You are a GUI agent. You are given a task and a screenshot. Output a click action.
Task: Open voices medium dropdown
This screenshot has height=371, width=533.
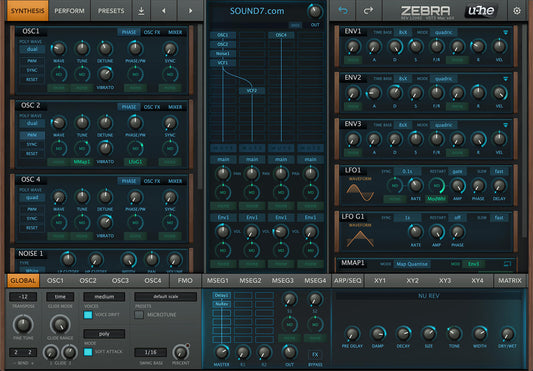[x=104, y=297]
